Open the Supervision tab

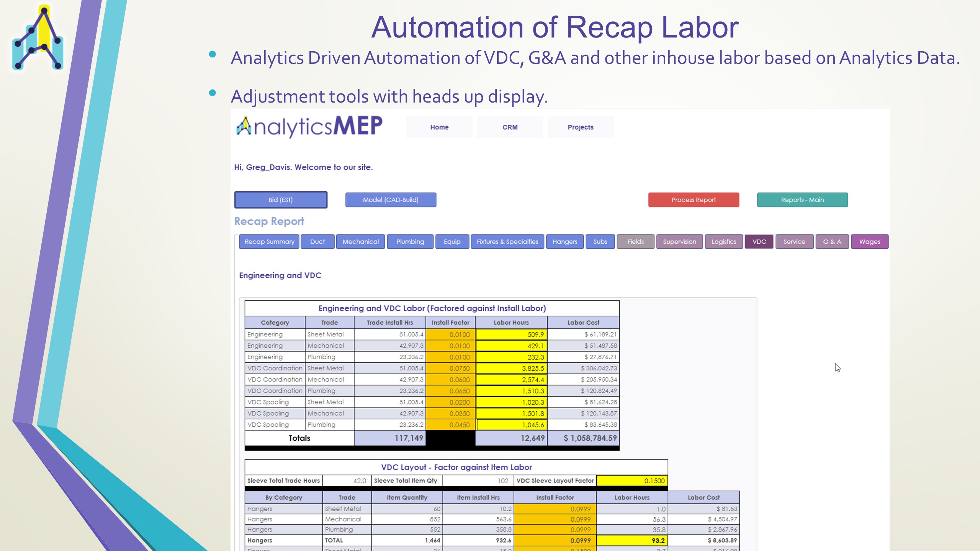[679, 242]
